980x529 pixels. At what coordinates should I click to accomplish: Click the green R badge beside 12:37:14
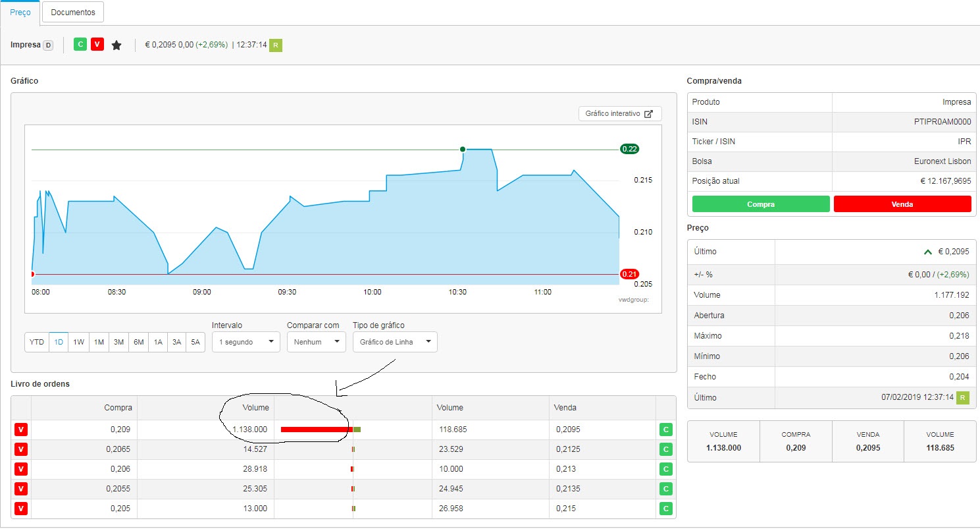point(276,45)
